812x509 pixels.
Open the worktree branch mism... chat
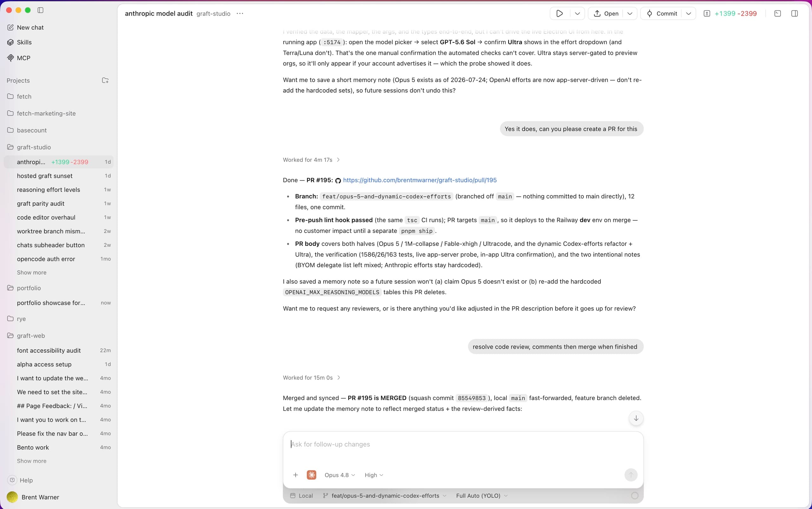pos(59,231)
